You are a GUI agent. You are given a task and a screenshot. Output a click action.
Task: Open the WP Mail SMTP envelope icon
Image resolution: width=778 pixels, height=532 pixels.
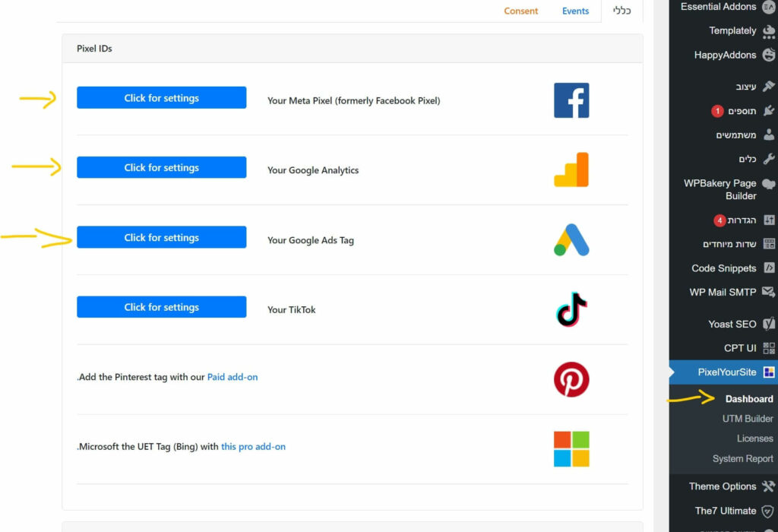point(769,292)
